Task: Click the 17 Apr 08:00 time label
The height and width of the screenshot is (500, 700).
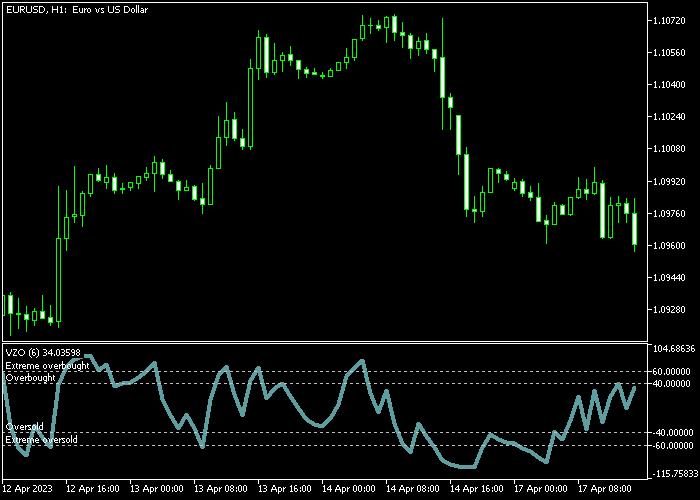Action: (x=604, y=489)
